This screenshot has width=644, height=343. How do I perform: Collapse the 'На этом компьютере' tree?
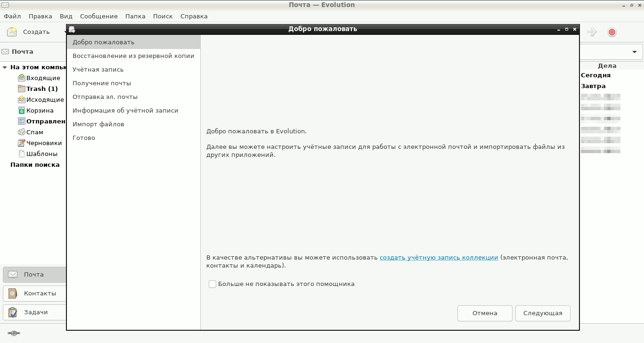click(x=5, y=67)
